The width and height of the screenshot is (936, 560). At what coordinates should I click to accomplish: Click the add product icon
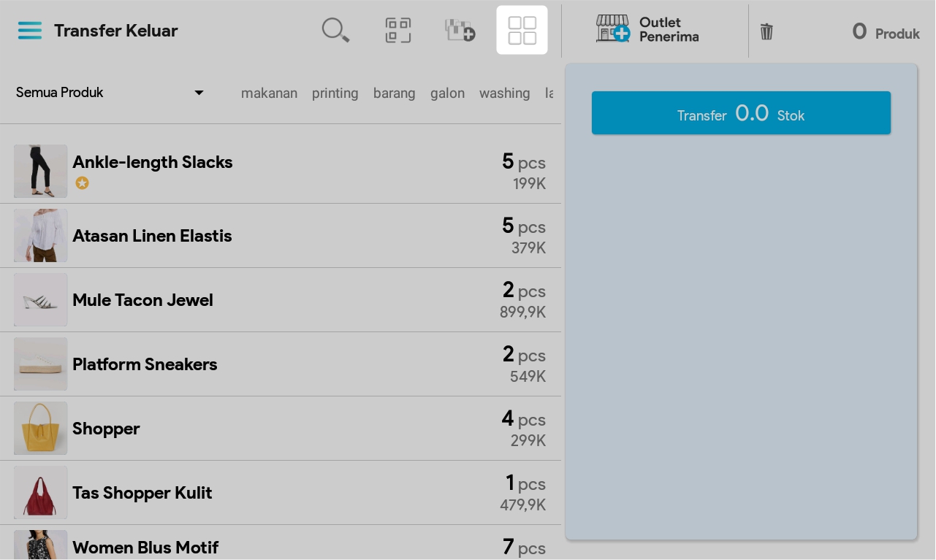click(x=460, y=31)
